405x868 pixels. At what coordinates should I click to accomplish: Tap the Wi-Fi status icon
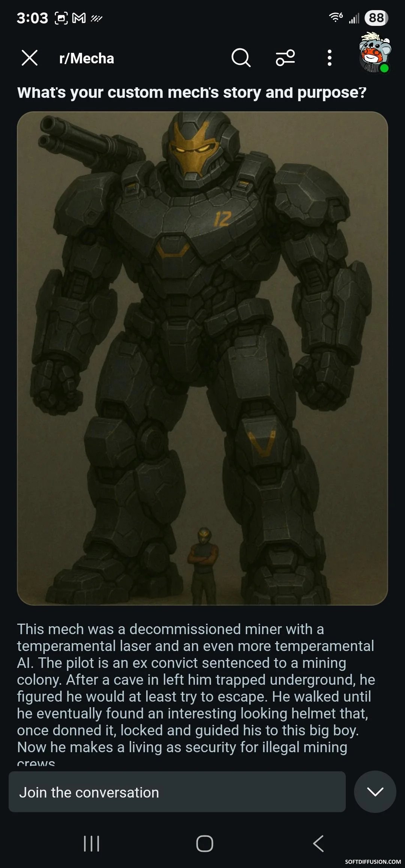[336, 17]
